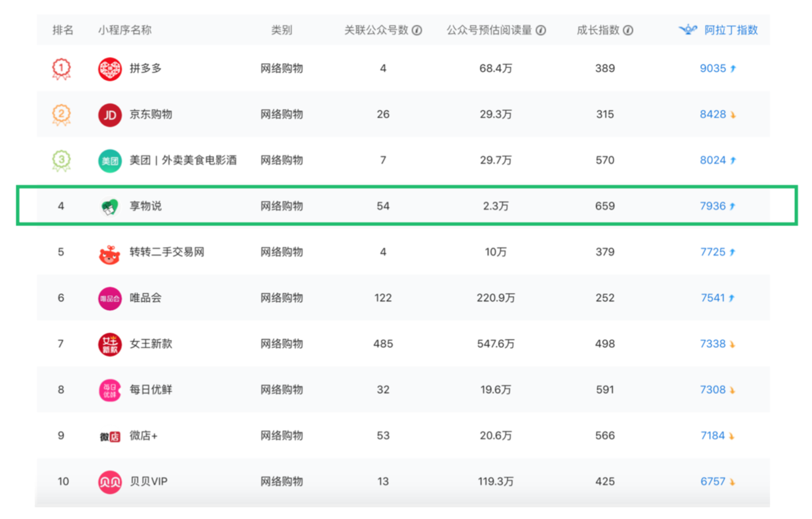Select the 每日优鲜 name text
The width and height of the screenshot is (812, 519).
click(151, 389)
